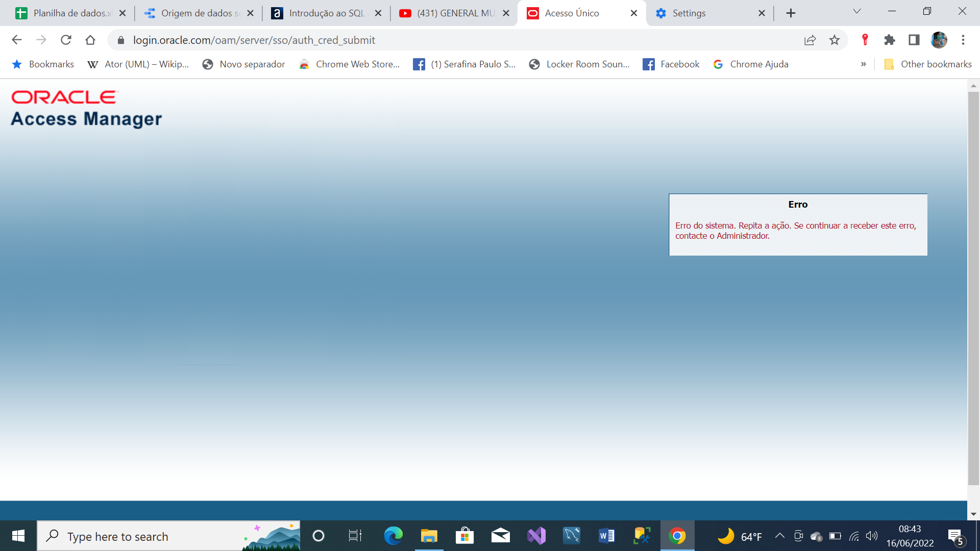Close the Acesso Único tab
Screen dimensions: 980x551
[x=634, y=13]
